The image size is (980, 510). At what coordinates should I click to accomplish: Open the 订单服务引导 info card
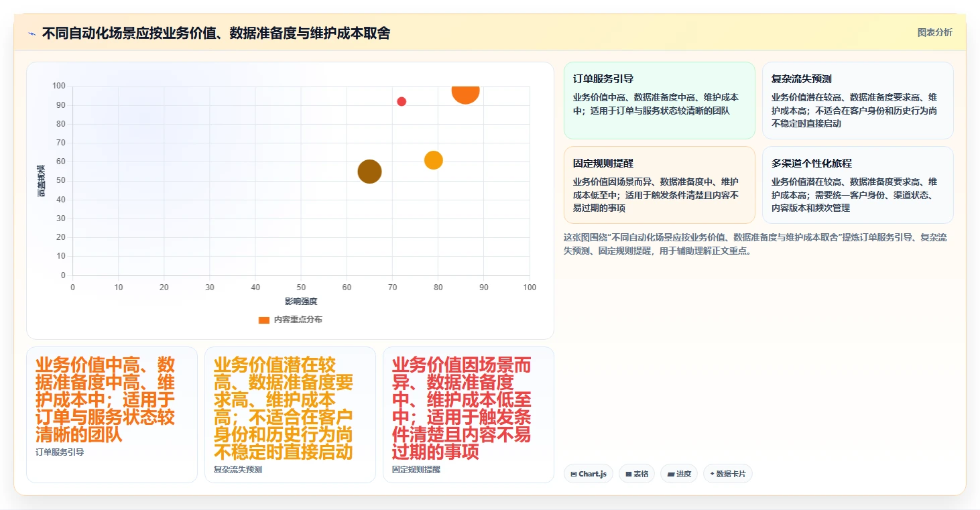point(659,101)
